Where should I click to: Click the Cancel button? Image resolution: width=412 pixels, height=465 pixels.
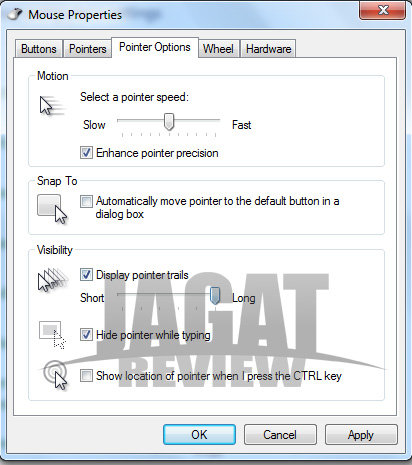280,435
